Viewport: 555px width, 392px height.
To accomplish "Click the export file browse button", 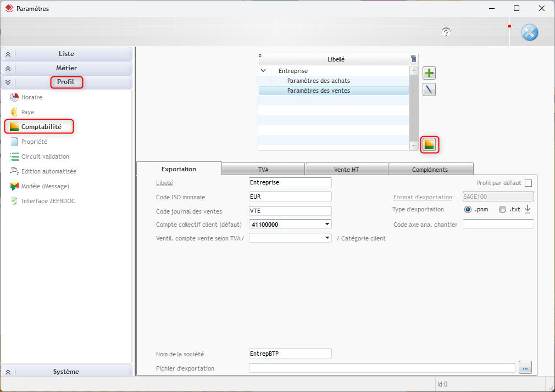I will tap(526, 368).
